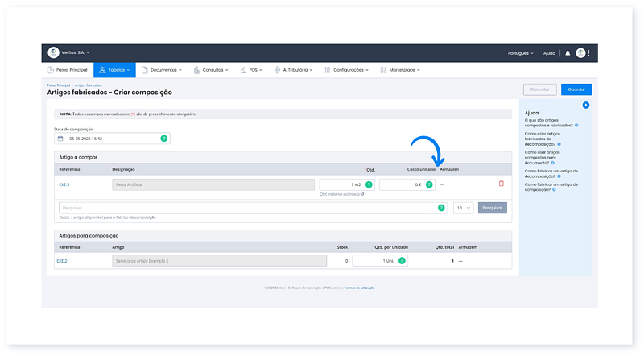Image resolution: width=644 pixels, height=356 pixels.
Task: Click the Armazém column header in Artigo a compor
Action: tap(449, 169)
